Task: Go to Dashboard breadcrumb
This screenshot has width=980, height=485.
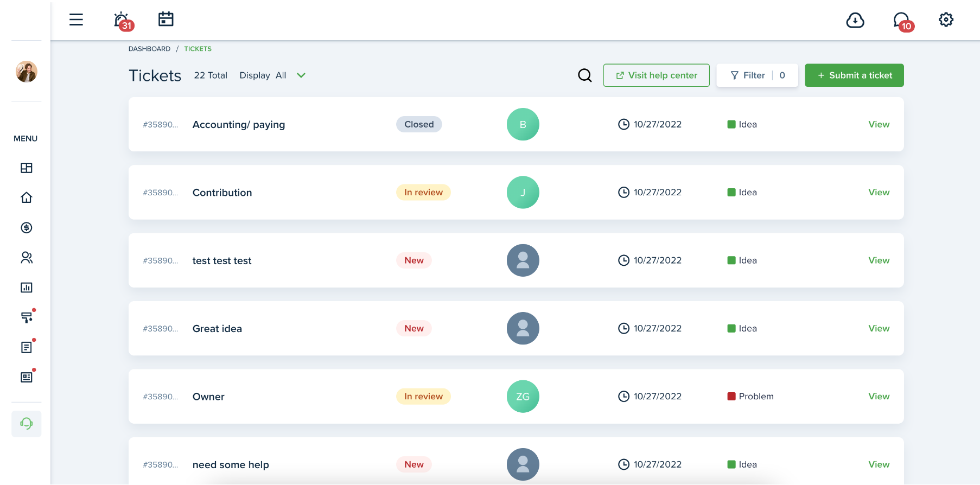Action: 149,49
